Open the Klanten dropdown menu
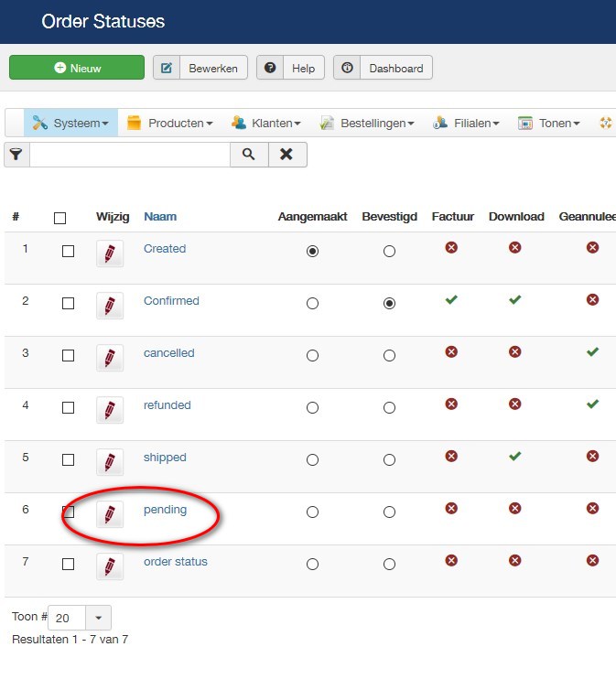This screenshot has height=679, width=616. (x=266, y=123)
